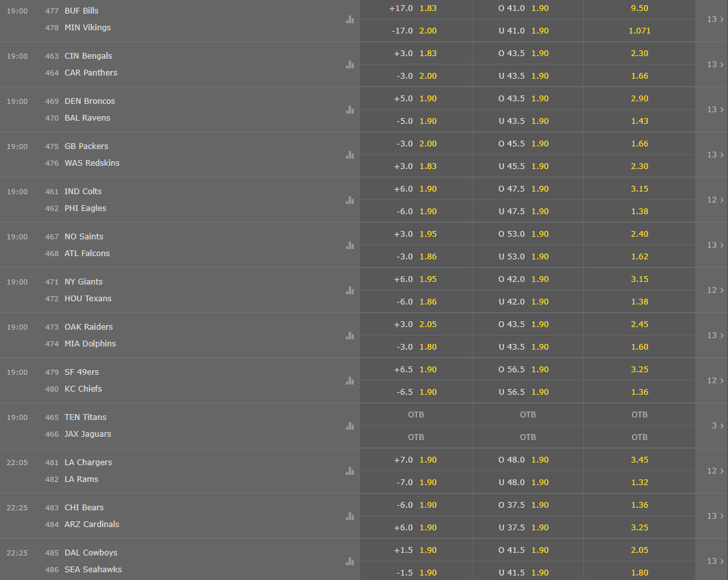Select LA Rams -7.0 spread odds

[x=416, y=482]
